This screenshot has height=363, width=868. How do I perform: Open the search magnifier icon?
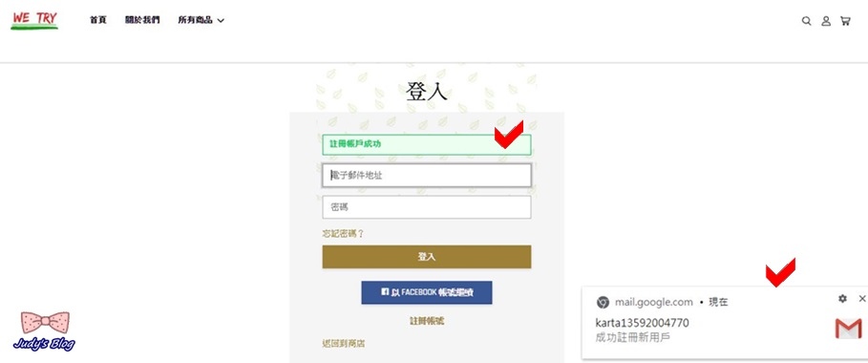coord(807,21)
